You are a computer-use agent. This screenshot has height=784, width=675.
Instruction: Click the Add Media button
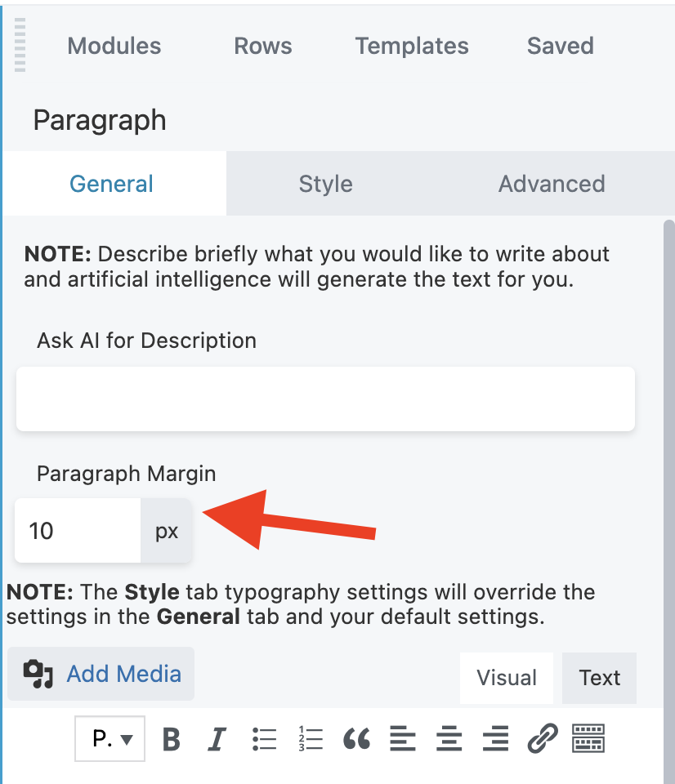101,674
